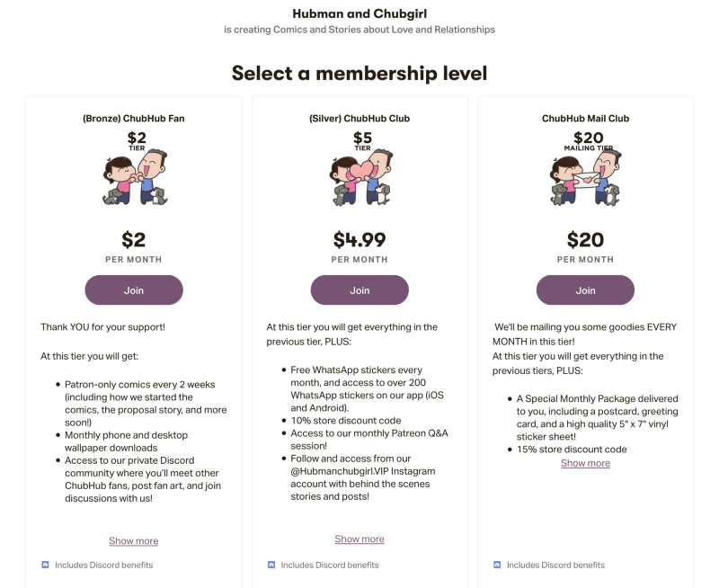Join the ChubHub Mail Club tier
Viewport: 719px width, 588px height.
(585, 290)
